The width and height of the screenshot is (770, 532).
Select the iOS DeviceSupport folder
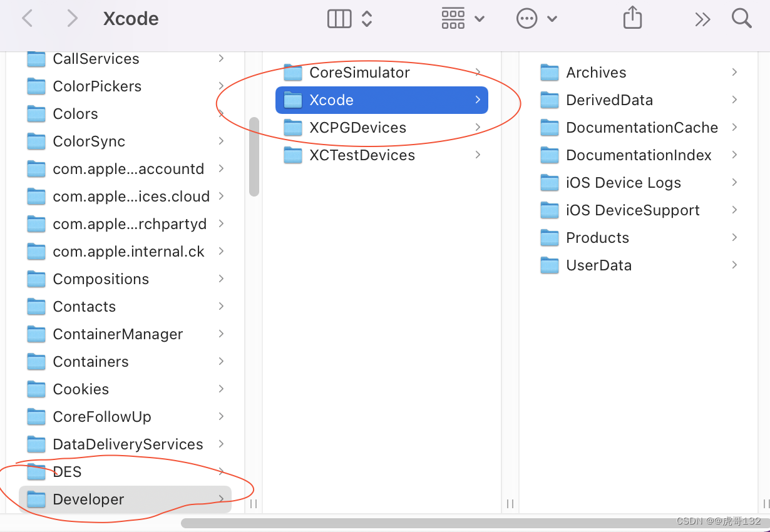pos(639,210)
